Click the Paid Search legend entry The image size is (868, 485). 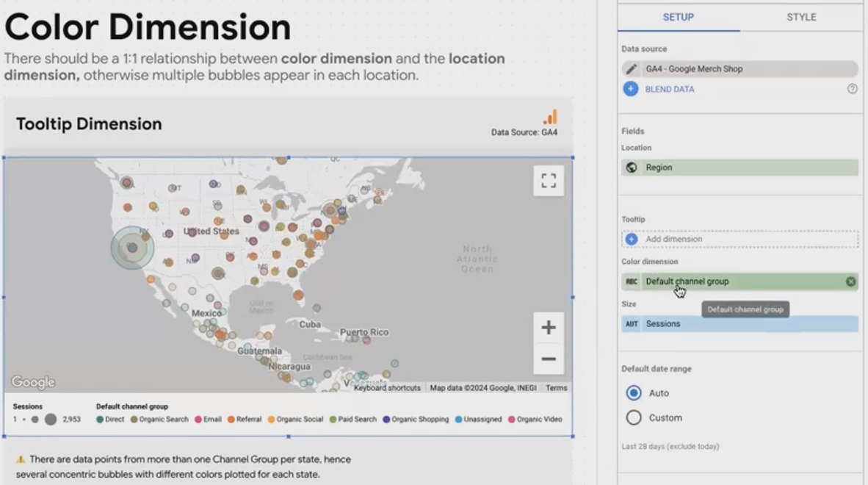(x=352, y=420)
